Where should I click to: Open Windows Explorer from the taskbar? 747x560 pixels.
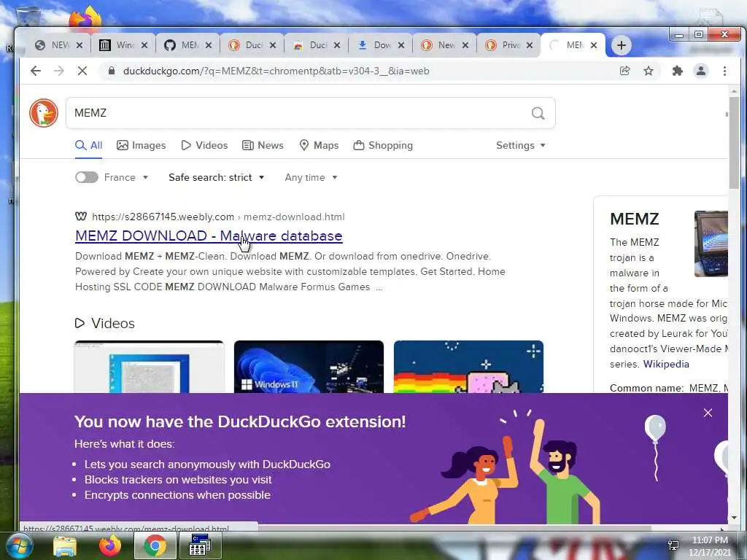click(x=65, y=545)
